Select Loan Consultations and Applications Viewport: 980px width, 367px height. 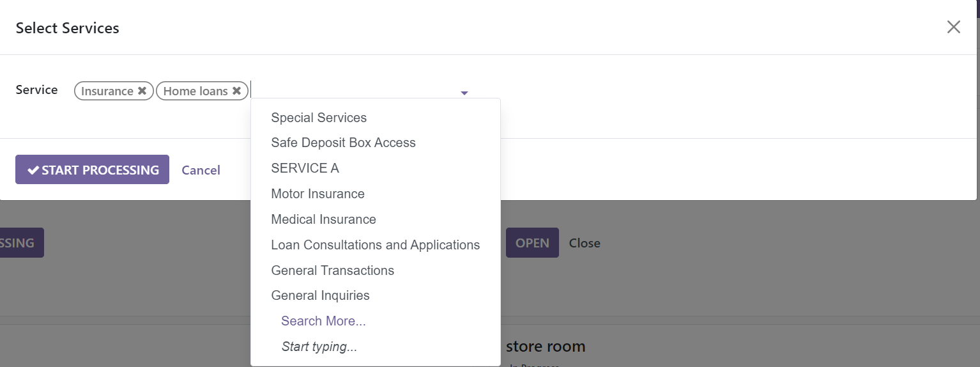pos(375,245)
